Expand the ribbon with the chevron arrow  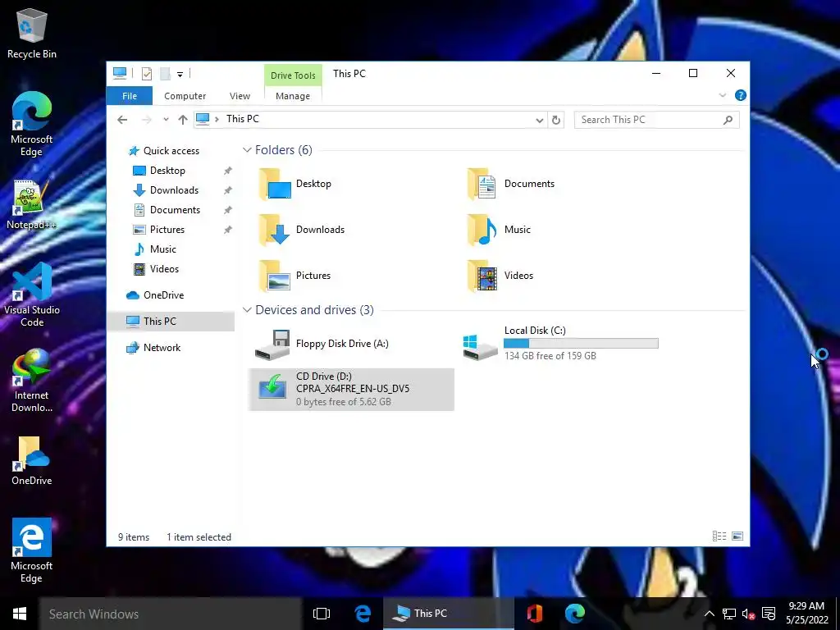[722, 95]
